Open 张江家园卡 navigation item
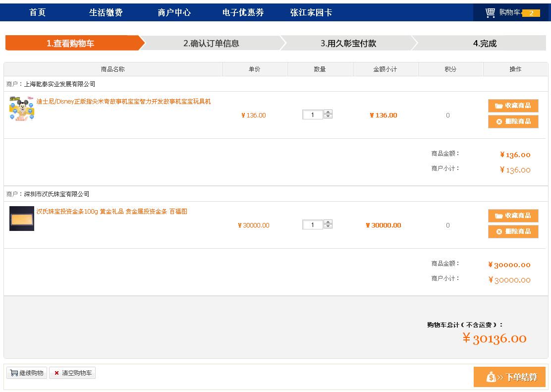Viewport: 551px width, 392px height. pyautogui.click(x=311, y=13)
